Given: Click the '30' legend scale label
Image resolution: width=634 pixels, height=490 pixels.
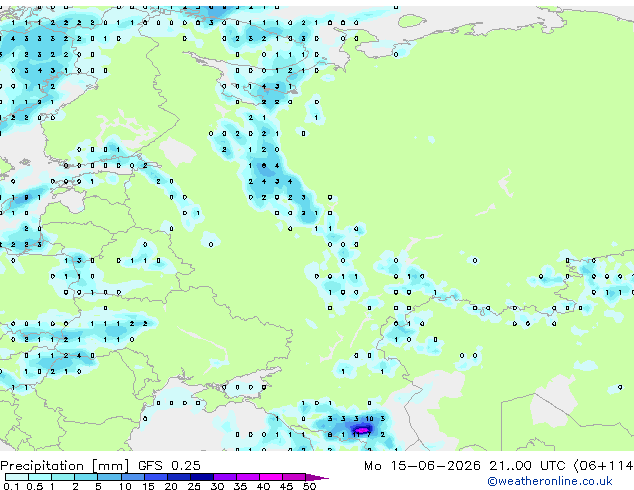Looking at the screenshot, I should 217,486.
